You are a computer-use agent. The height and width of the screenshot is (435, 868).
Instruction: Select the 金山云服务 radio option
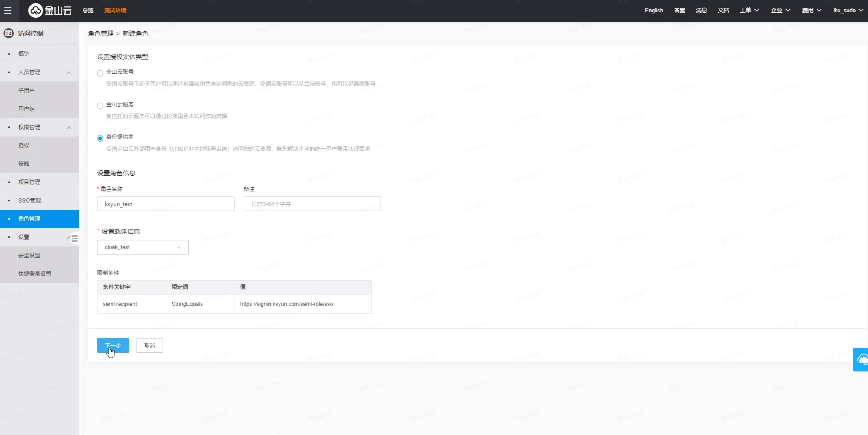(100, 106)
